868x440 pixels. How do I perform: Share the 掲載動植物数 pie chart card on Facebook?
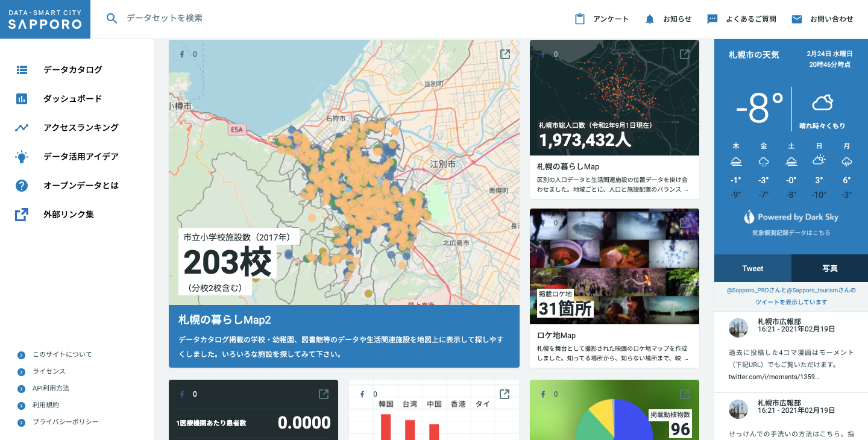click(x=543, y=394)
